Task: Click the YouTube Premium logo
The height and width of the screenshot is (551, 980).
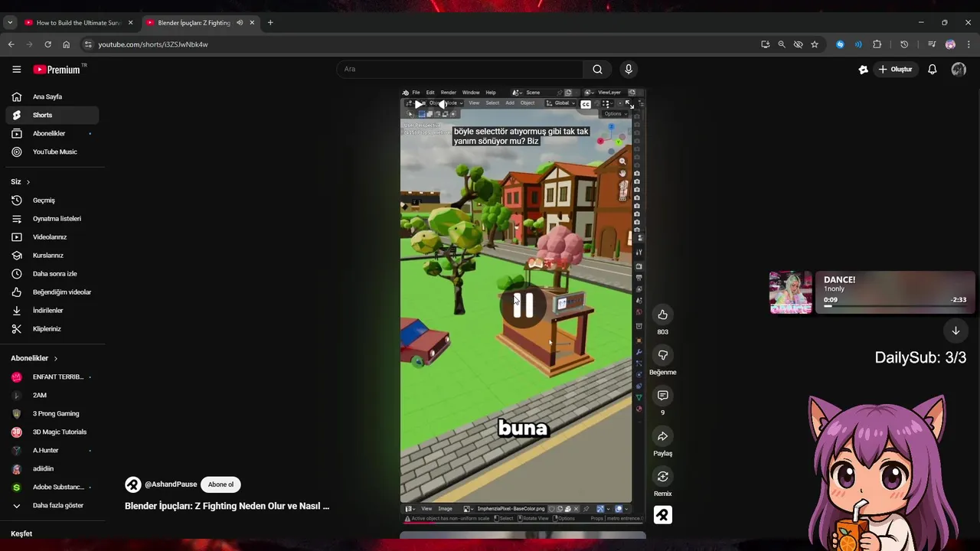Action: point(57,69)
